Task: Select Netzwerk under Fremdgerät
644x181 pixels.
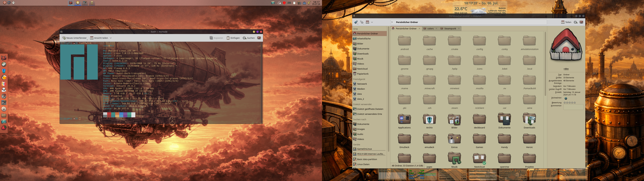Action: pyautogui.click(x=369, y=84)
